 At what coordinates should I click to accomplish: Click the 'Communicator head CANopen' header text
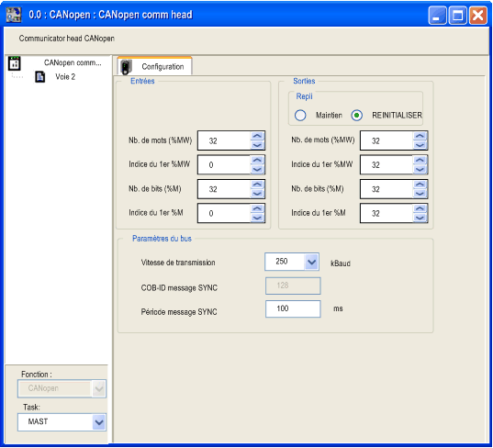tap(67, 39)
